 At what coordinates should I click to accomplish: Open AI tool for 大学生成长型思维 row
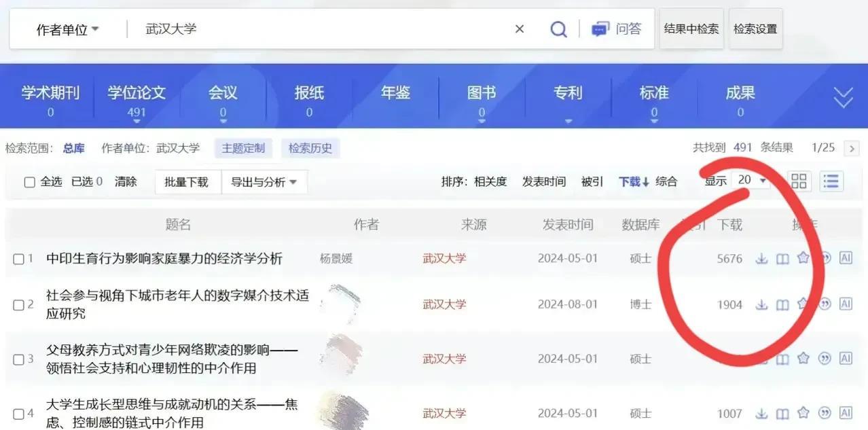tap(846, 413)
